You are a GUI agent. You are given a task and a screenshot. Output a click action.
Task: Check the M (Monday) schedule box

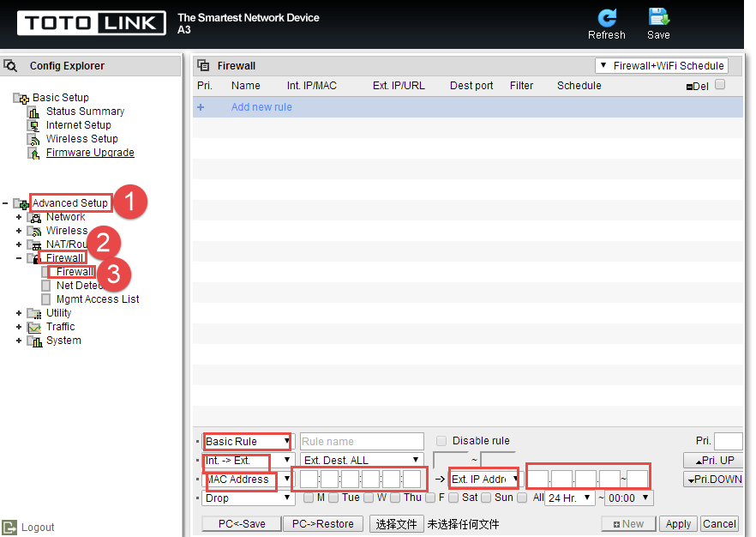[x=309, y=498]
